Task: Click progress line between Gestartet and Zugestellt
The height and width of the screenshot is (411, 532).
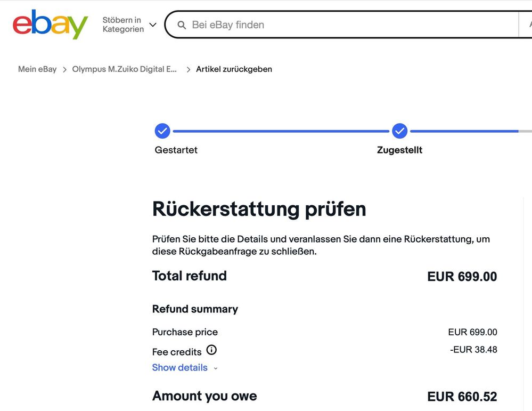Action: (x=281, y=131)
